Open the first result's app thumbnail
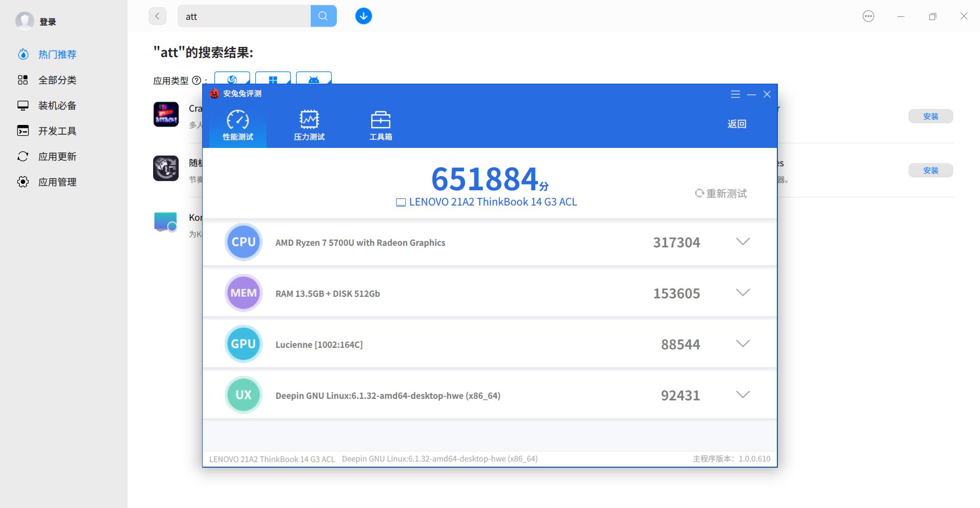Viewport: 980px width, 508px height. (166, 114)
